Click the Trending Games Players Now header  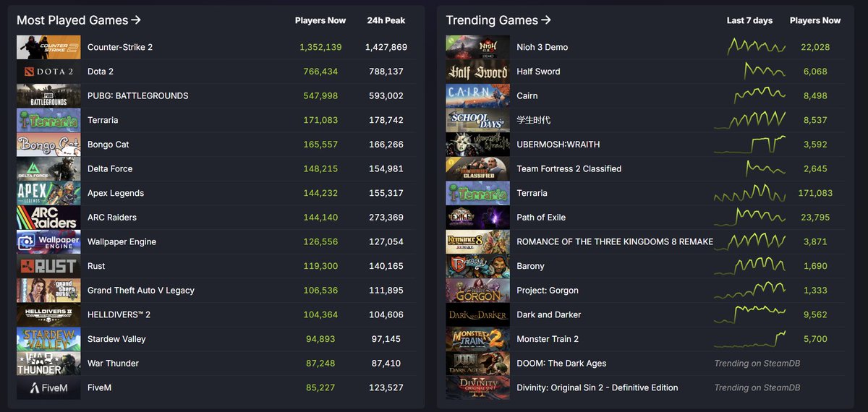pyautogui.click(x=815, y=20)
